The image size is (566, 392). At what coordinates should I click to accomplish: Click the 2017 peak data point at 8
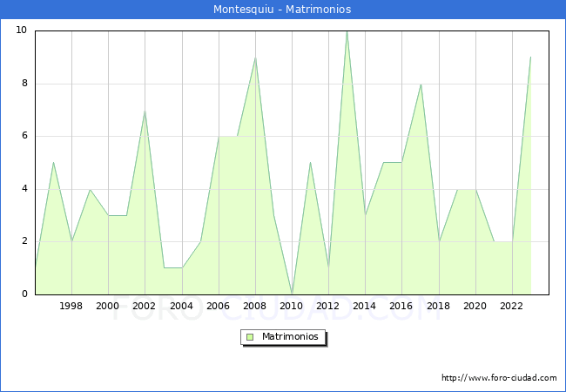tap(421, 84)
